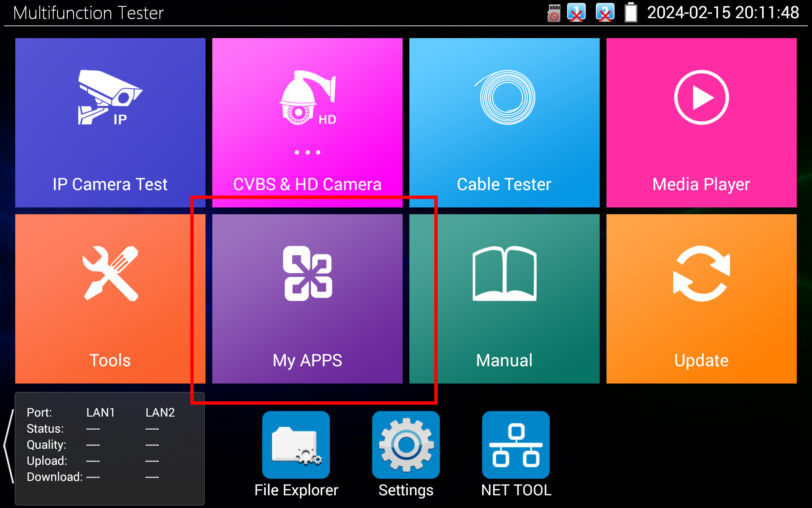Image resolution: width=812 pixels, height=508 pixels.
Task: Open the Tools tile
Action: (x=110, y=298)
